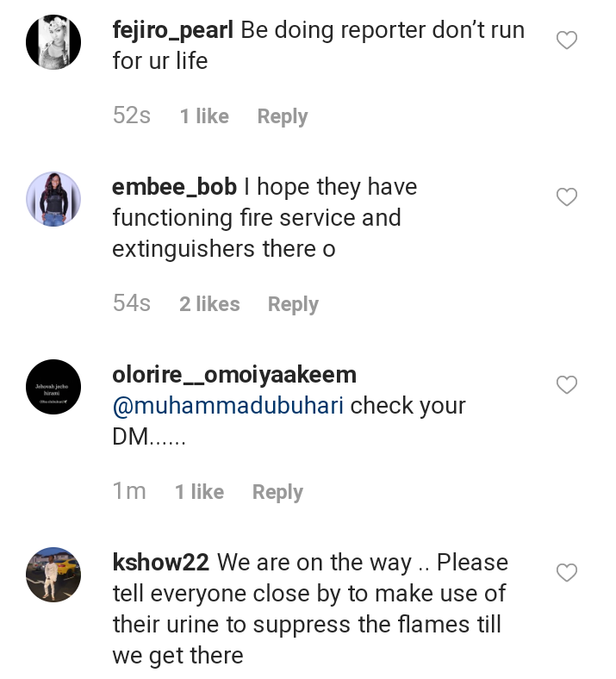
Task: Like fejiro_pearl's comment with the heart
Action: coord(566,40)
